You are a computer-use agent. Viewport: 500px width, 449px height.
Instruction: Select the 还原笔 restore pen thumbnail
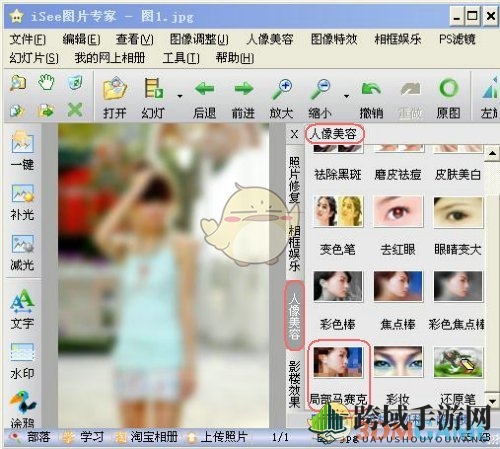click(458, 361)
